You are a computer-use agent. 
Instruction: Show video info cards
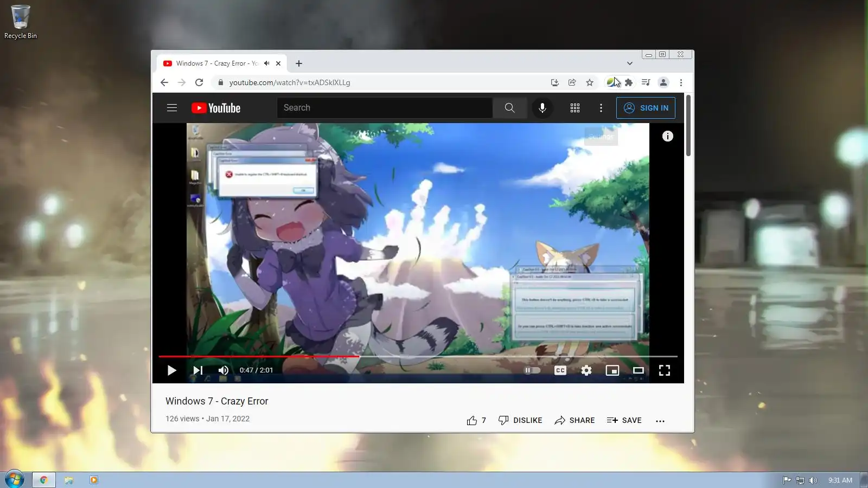668,136
